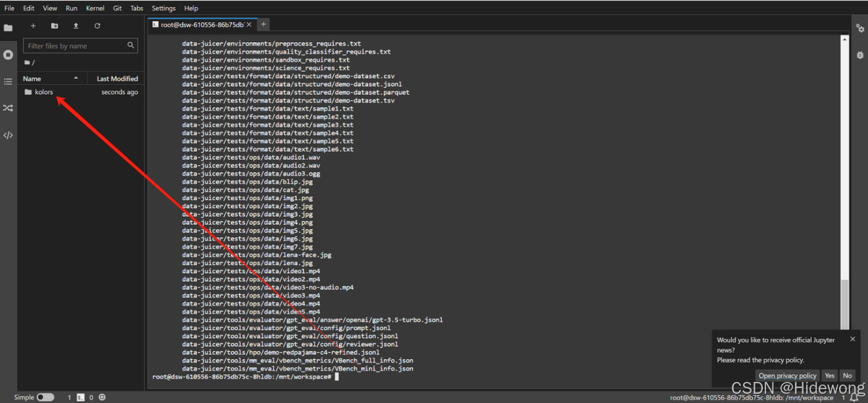868x403 pixels.
Task: Open the Git sidebar panel
Action: [x=8, y=108]
